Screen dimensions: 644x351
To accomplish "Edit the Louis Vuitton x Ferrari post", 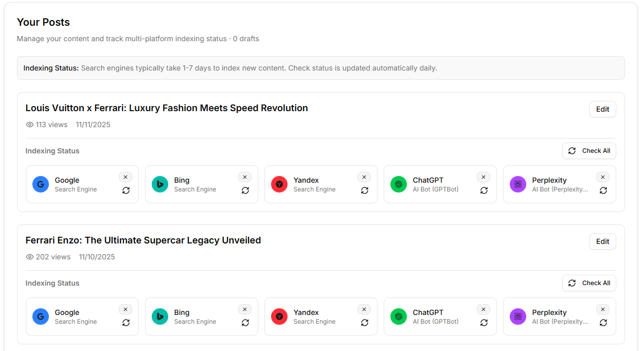I will coord(602,109).
